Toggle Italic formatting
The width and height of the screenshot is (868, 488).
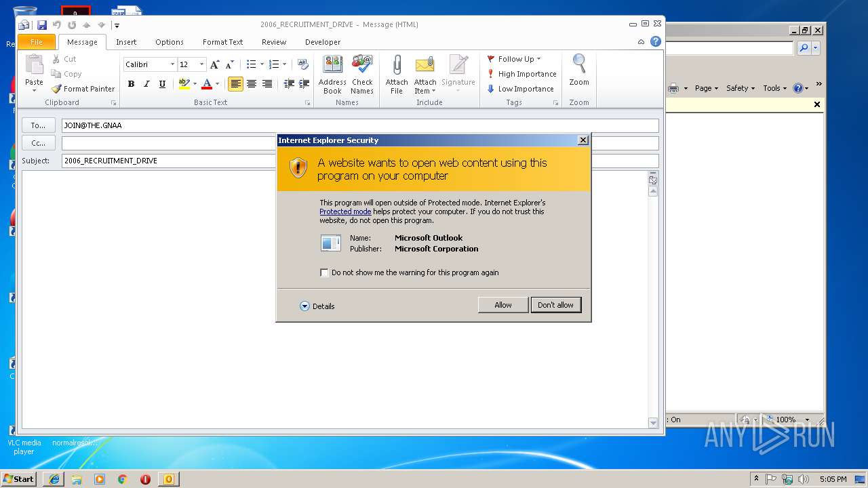click(146, 84)
